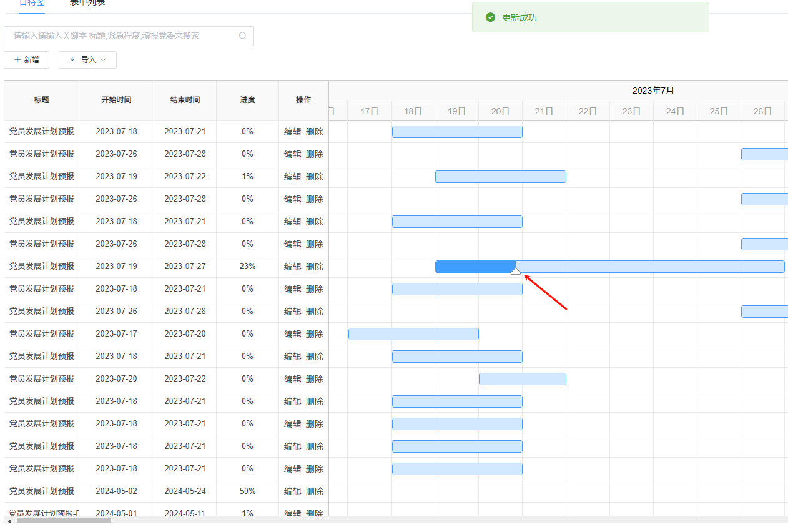
Task: Select the 26日 day column header
Action: pyautogui.click(x=763, y=111)
